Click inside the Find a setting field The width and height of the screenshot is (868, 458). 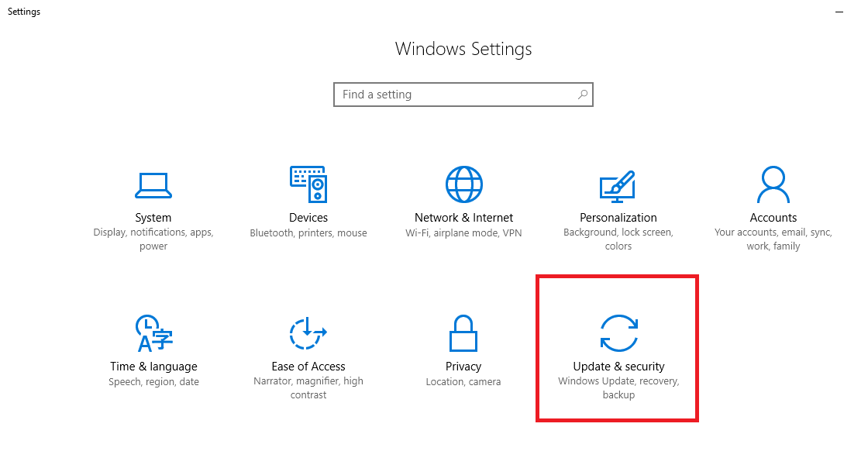(x=463, y=95)
